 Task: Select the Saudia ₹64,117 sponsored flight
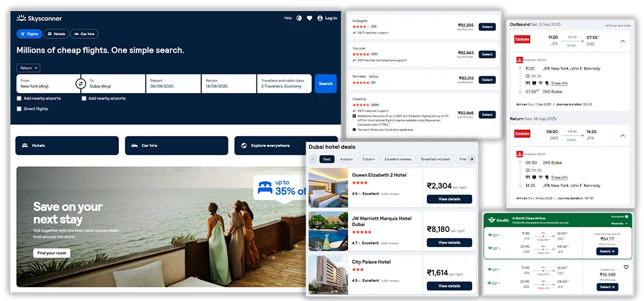(607, 251)
